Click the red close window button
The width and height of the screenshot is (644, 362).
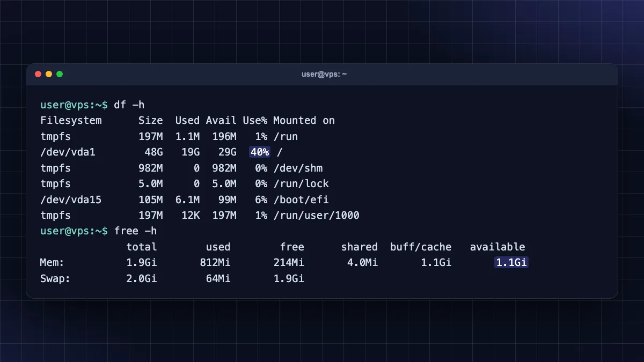[38, 74]
